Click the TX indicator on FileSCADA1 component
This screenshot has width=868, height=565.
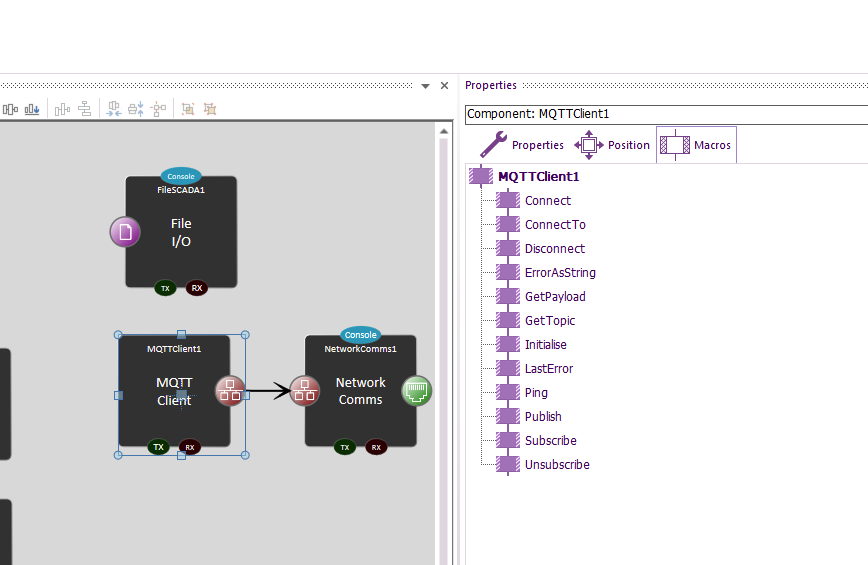165,288
